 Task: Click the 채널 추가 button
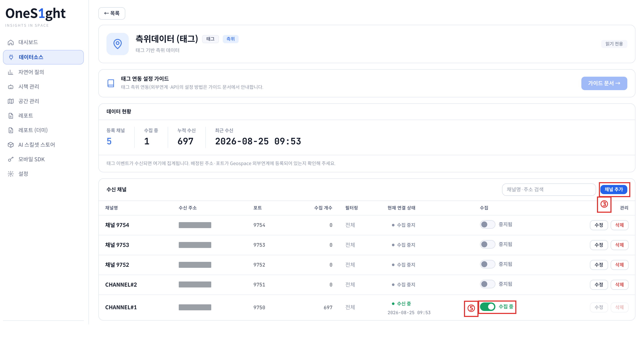pos(613,189)
